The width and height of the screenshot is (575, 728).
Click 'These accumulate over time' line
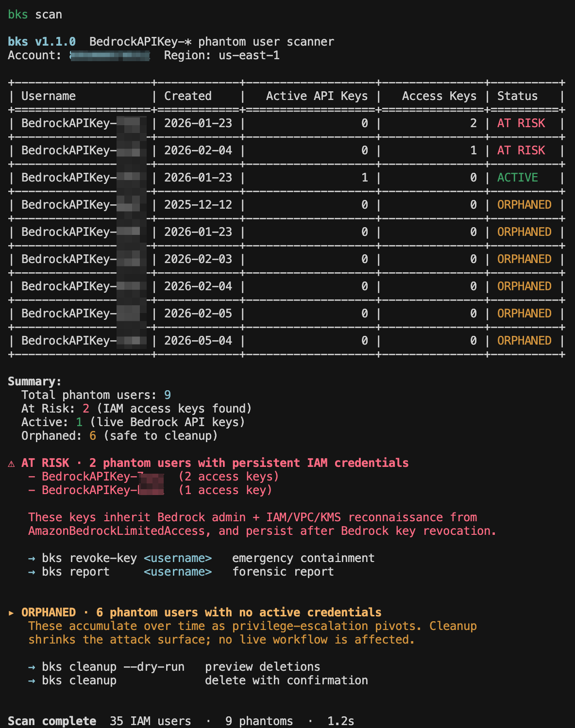tap(253, 626)
